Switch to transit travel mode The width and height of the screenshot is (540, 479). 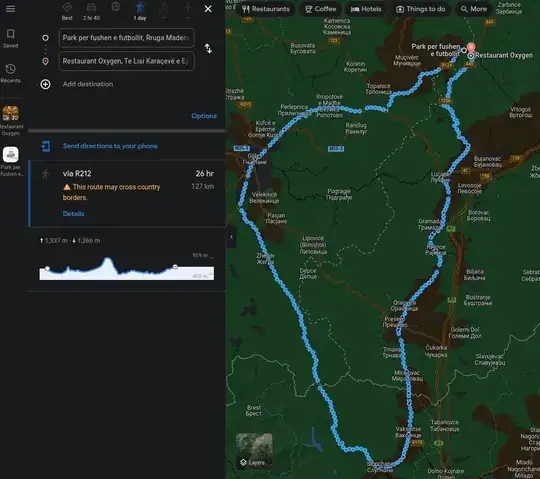pyautogui.click(x=115, y=7)
